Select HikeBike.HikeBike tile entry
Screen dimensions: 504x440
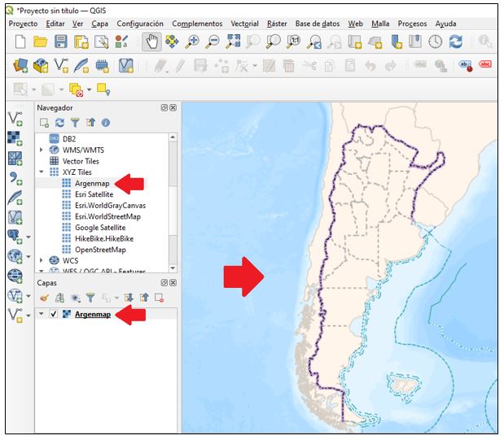(x=104, y=238)
